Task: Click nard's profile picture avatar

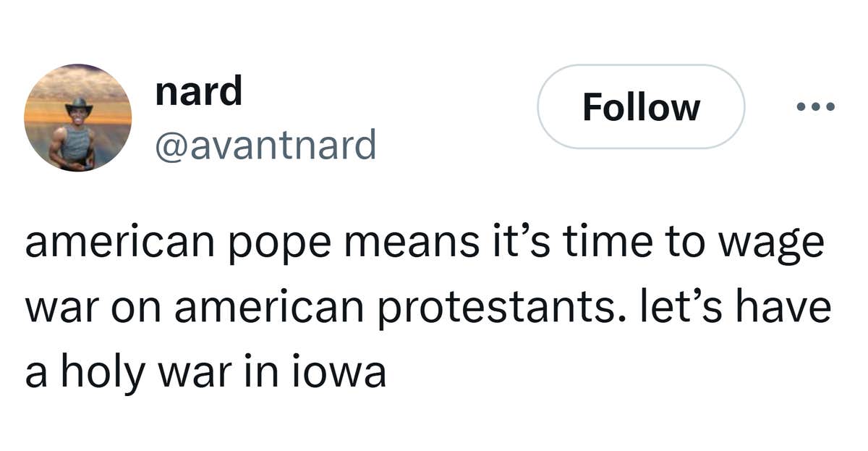Action: tap(78, 118)
